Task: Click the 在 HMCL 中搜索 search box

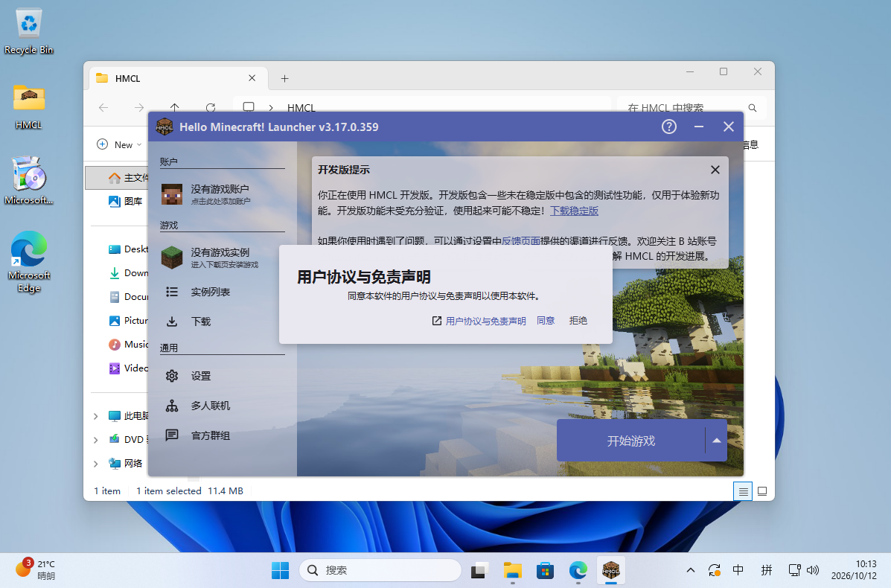Action: 691,107
